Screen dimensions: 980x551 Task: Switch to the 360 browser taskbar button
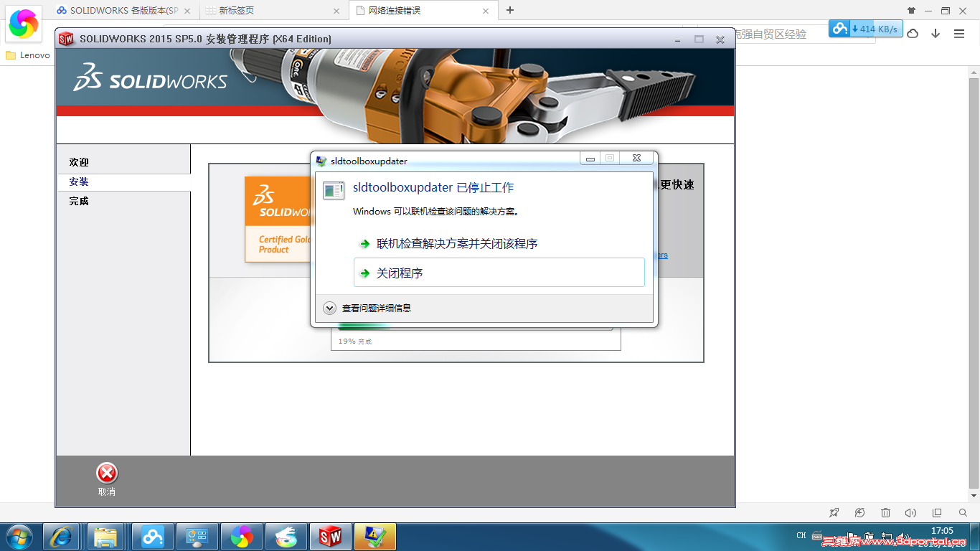tap(242, 537)
